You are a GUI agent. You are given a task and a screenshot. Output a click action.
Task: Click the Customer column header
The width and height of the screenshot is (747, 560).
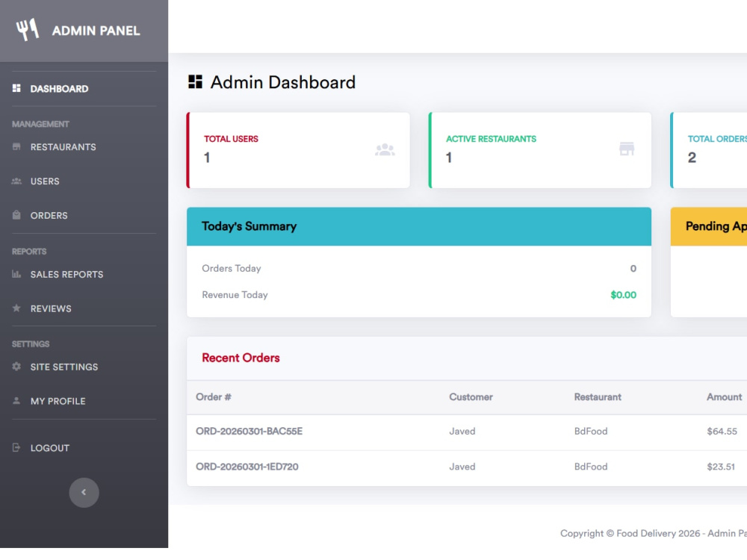pos(471,396)
